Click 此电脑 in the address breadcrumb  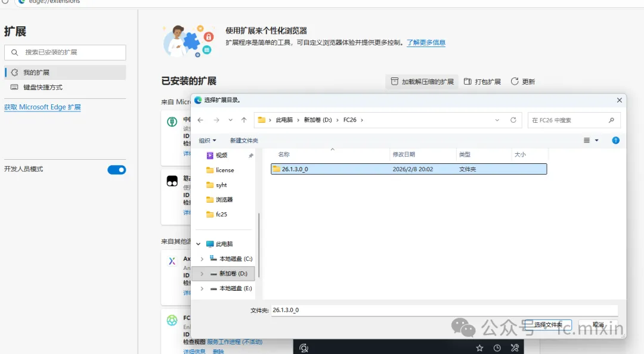coord(284,120)
